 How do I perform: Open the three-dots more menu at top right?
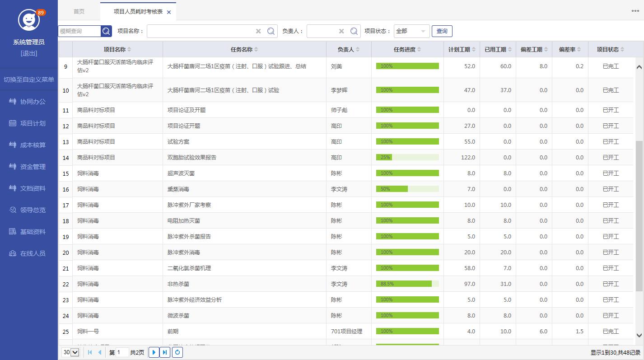(635, 11)
